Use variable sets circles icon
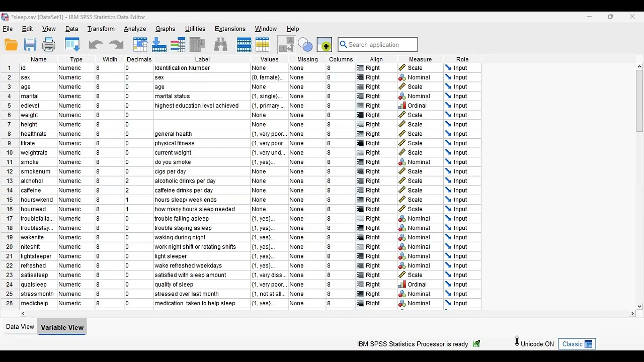 305,45
